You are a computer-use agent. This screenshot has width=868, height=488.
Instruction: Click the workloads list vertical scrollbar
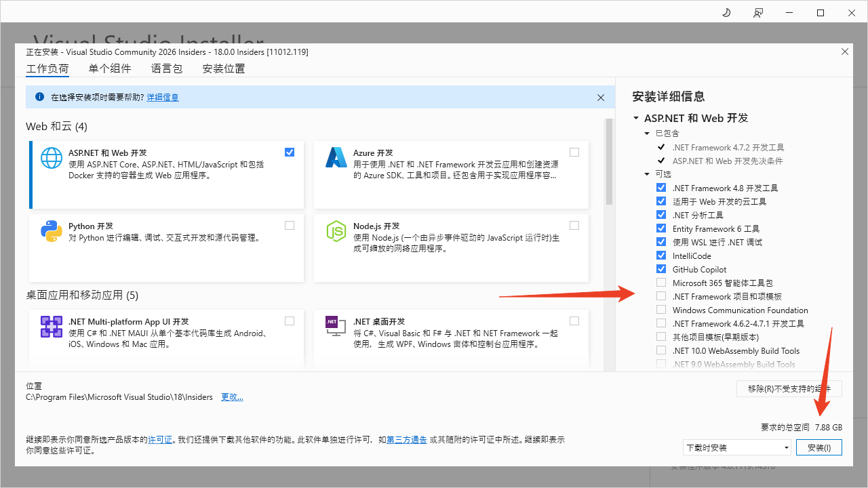click(x=609, y=163)
